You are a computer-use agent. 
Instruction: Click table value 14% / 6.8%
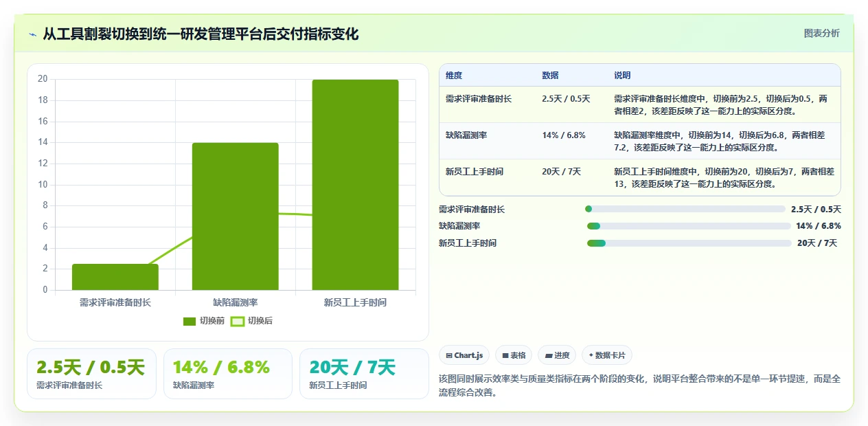[x=564, y=135]
